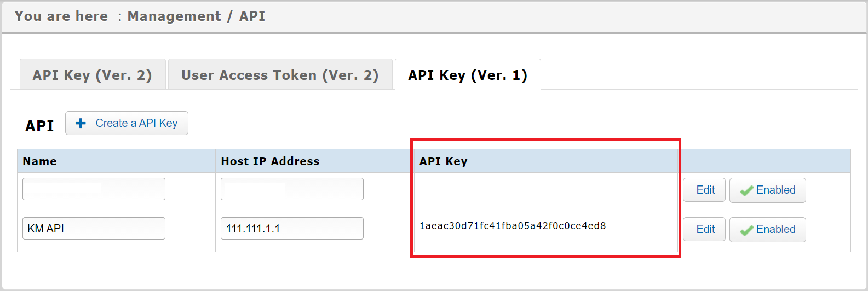
Task: Click the green checkmark in first row
Action: coord(746,190)
